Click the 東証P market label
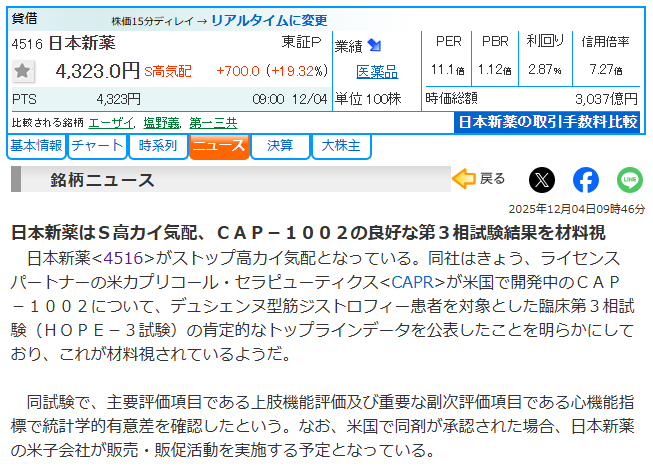The height and width of the screenshot is (472, 653). click(302, 42)
